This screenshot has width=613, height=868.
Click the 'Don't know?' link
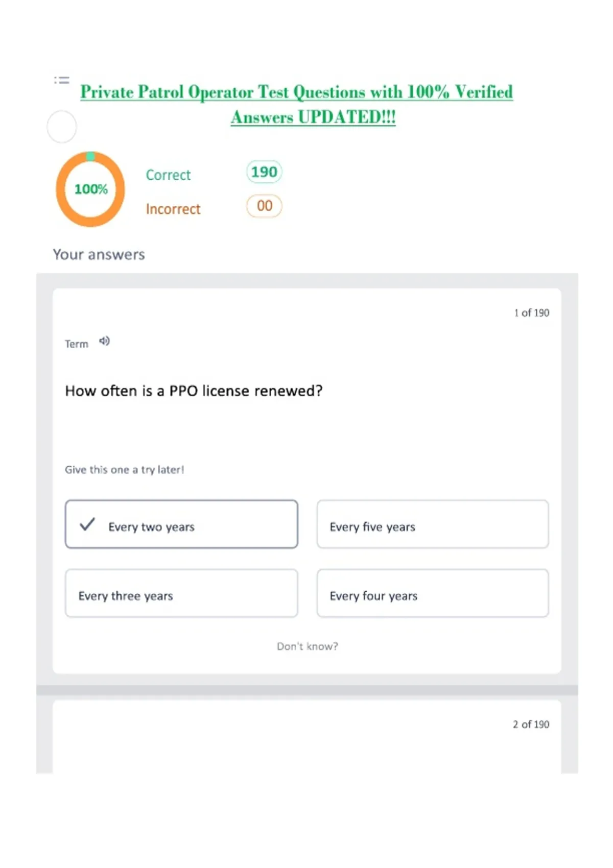coord(308,646)
